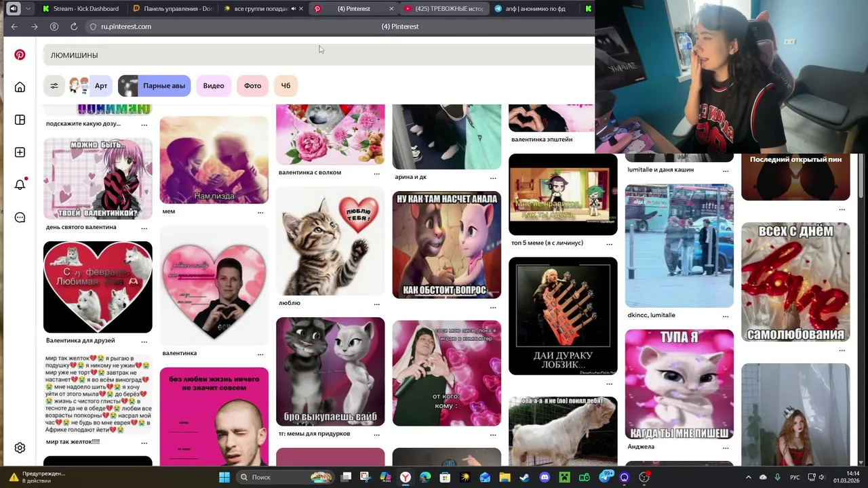Create a new pin with plus icon
This screenshot has width=868, height=488.
(x=20, y=152)
